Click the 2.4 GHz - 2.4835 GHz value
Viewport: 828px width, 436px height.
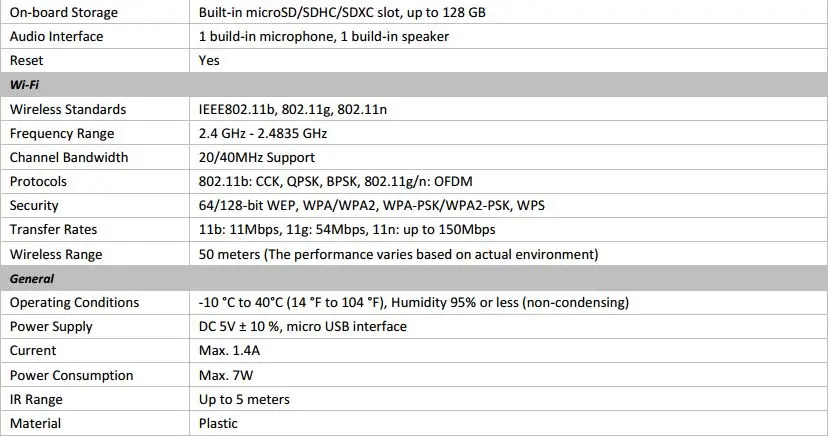point(262,133)
